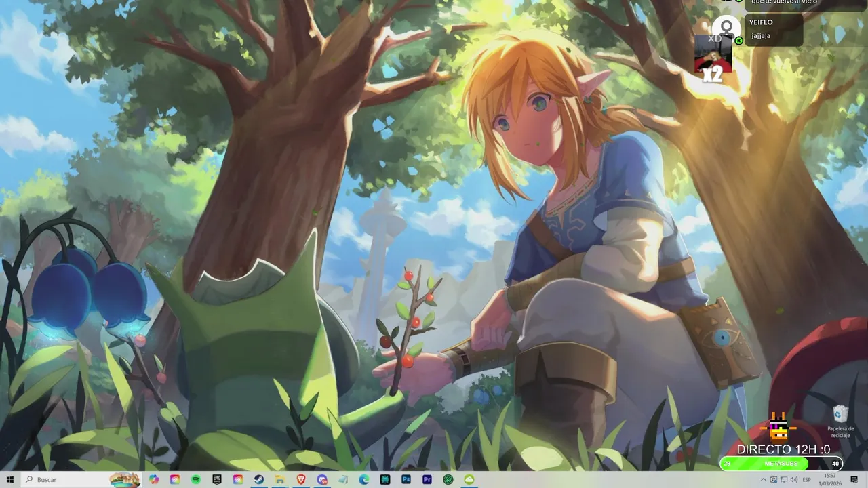Open File Explorer from the taskbar

tap(280, 479)
